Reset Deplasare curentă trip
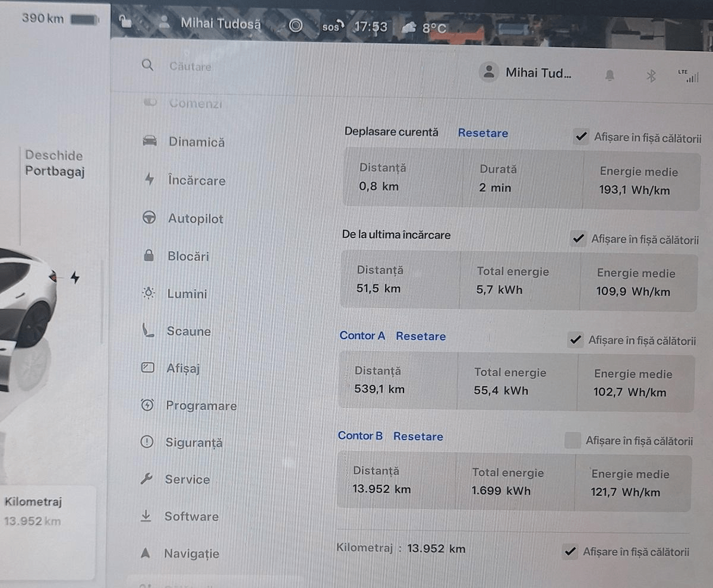This screenshot has width=713, height=588. pos(482,133)
